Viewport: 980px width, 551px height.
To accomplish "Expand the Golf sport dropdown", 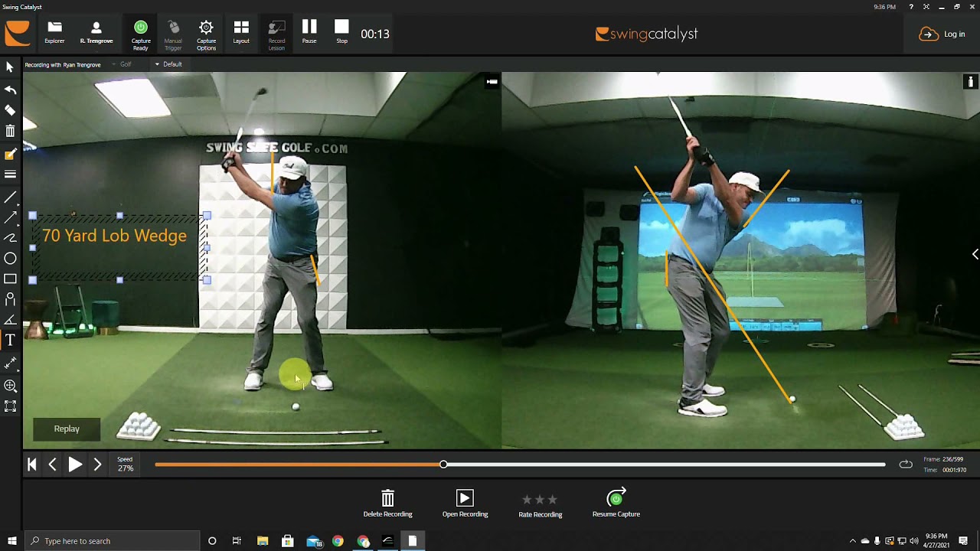I will (x=126, y=64).
